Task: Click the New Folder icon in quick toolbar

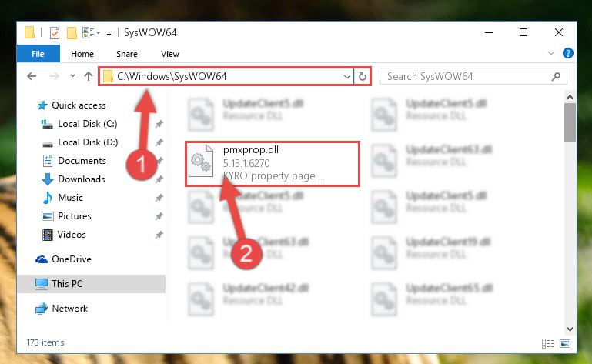Action: click(72, 33)
